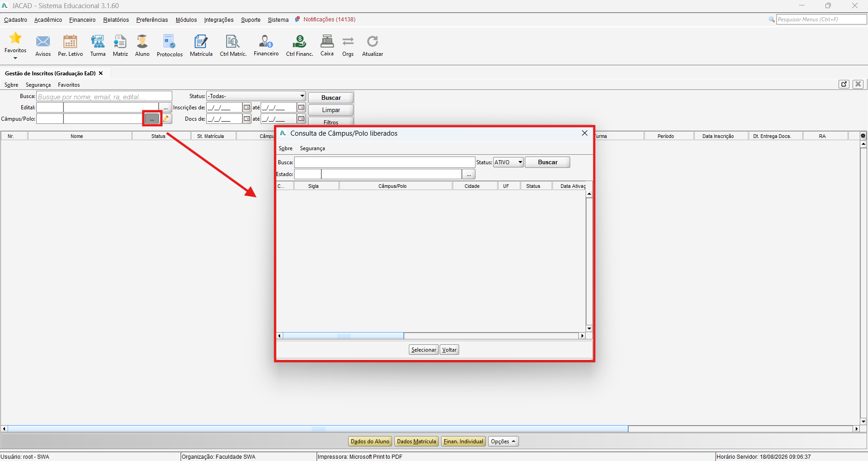Click main table horizontal scrollbar thumb
The image size is (868, 461).
click(x=318, y=429)
